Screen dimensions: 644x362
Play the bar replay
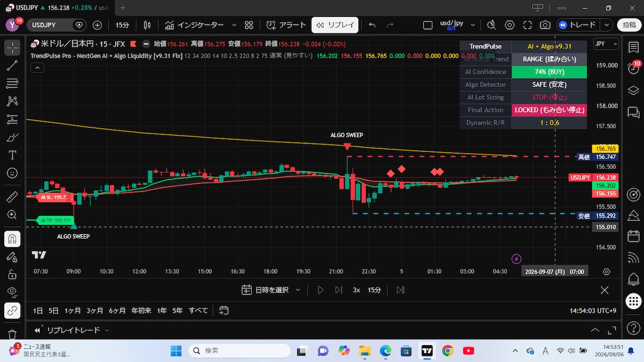[x=320, y=290]
